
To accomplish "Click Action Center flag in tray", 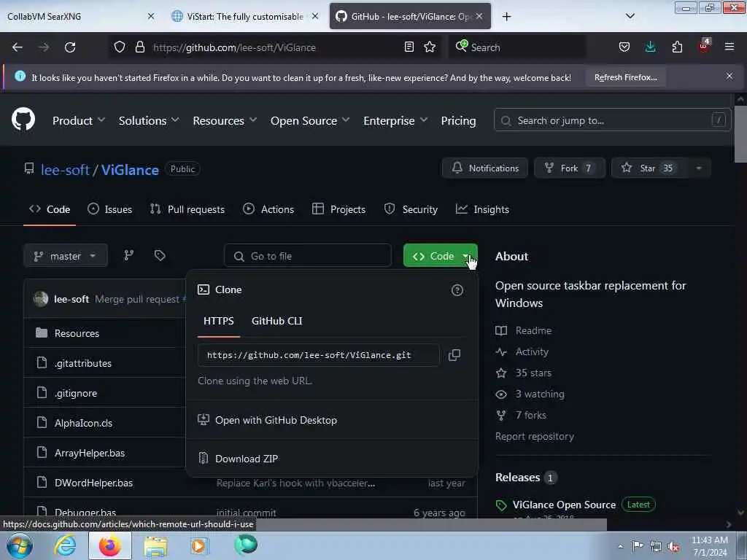I will point(638,546).
